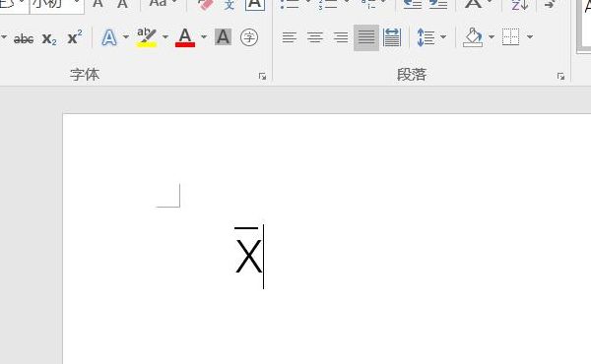591x364 pixels.
Task: Apply distributed alignment
Action: (x=392, y=37)
